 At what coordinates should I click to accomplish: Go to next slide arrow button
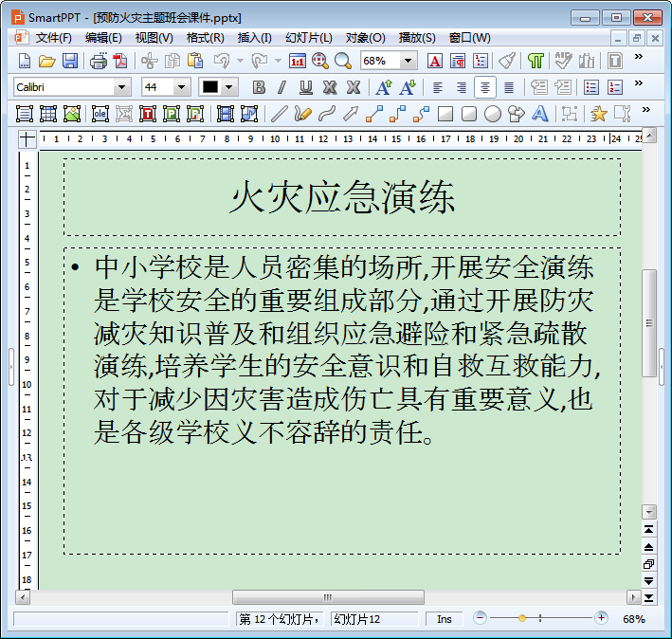point(649,581)
